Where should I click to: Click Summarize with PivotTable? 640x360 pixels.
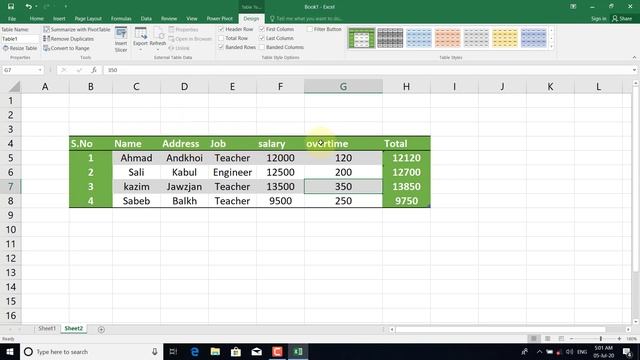[x=77, y=29]
